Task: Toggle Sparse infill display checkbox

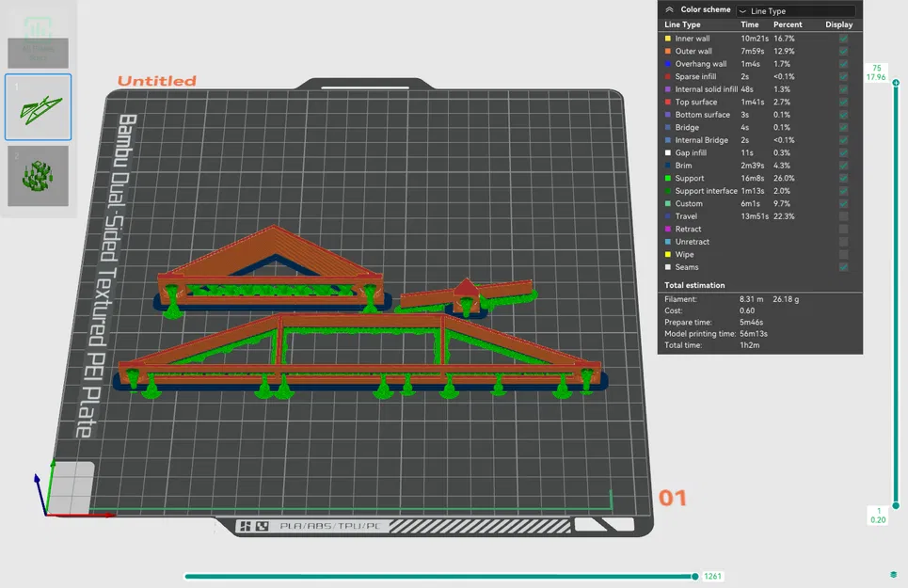Action: click(844, 76)
